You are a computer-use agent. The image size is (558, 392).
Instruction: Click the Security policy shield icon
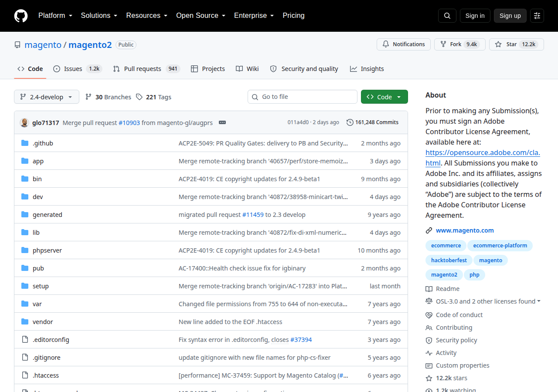429,340
